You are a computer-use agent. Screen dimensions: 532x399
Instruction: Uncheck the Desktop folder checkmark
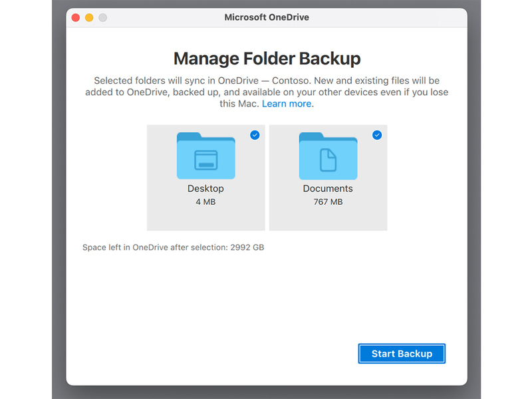click(255, 135)
